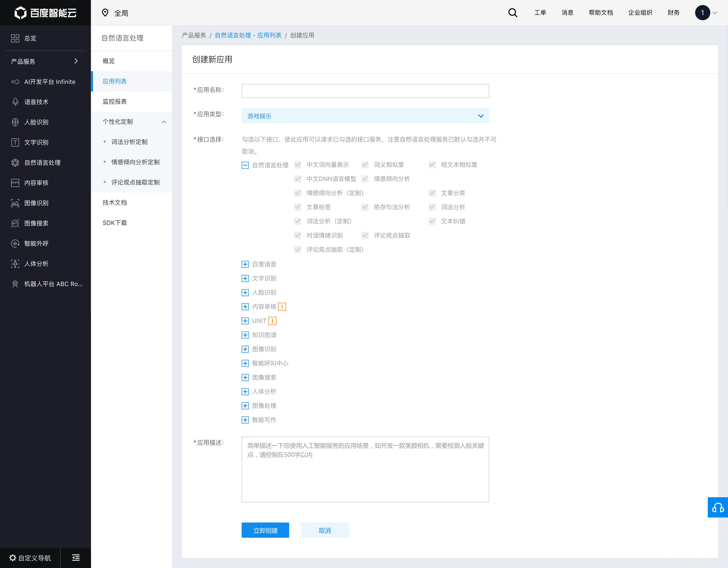Viewport: 728px width, 568px height.
Task: Click the user avatar with number 1
Action: 702,13
